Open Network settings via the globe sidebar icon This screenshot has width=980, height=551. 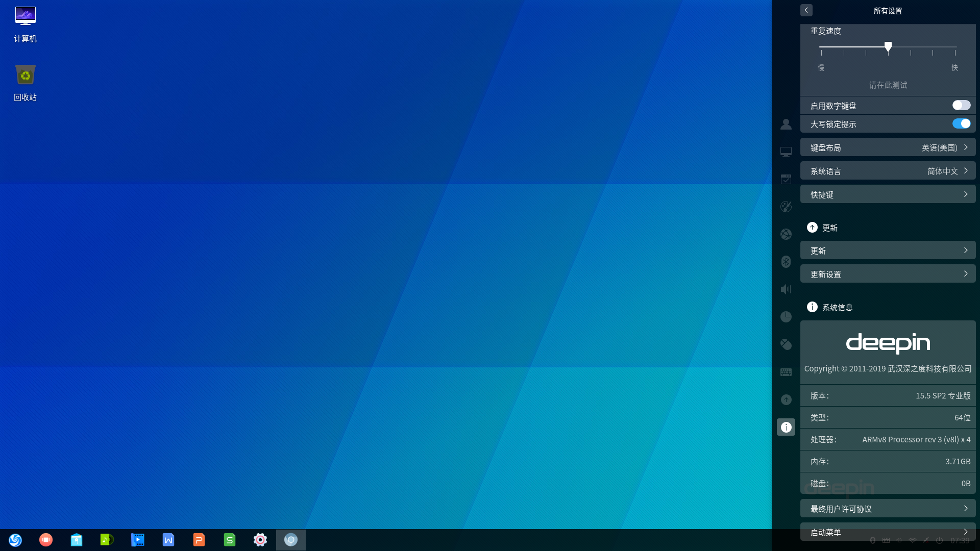[786, 234]
